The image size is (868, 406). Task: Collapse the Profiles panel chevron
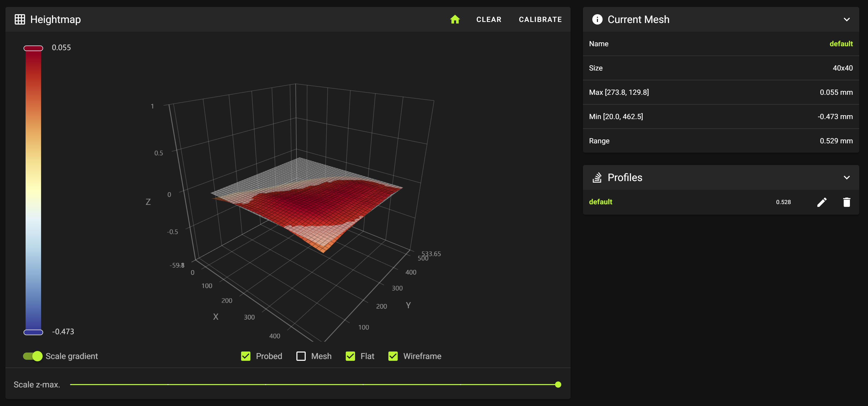847,177
